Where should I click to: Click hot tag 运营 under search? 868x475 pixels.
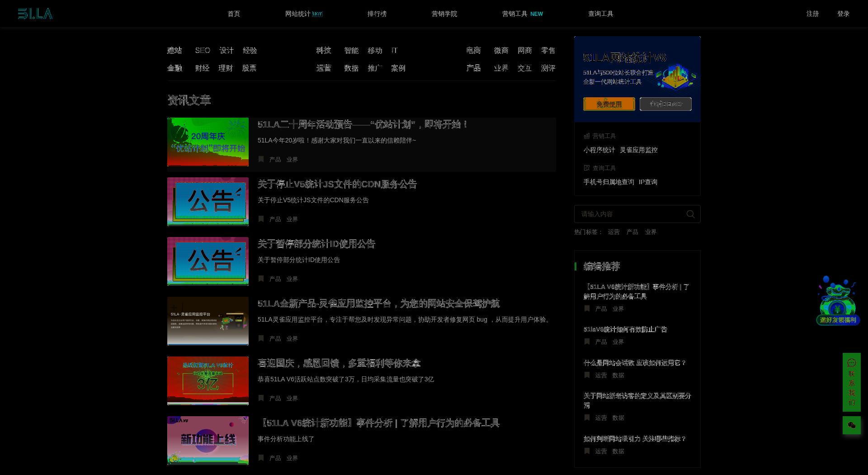[x=613, y=232]
